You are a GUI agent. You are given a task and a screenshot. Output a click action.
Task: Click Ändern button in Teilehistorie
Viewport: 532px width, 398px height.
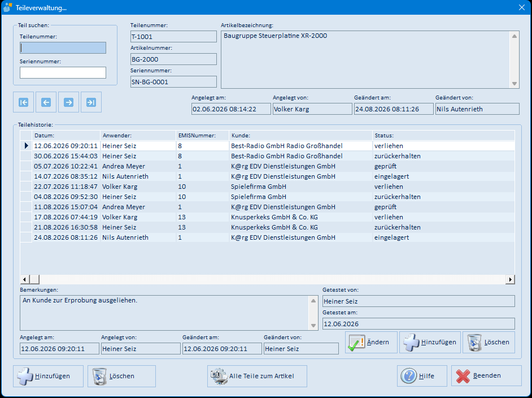pyautogui.click(x=371, y=342)
